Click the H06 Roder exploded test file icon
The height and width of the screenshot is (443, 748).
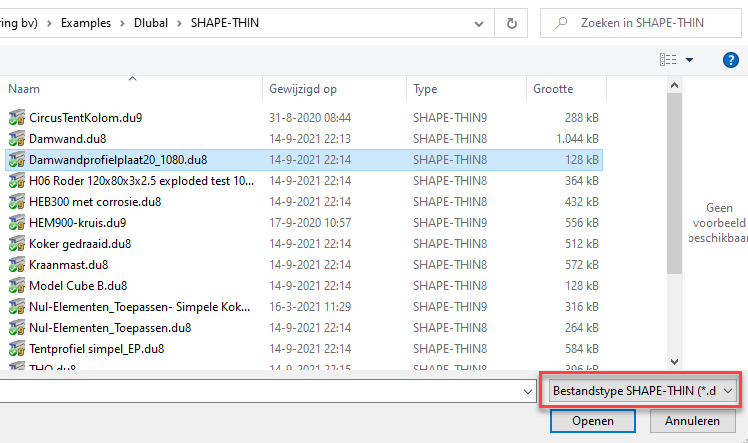point(17,181)
